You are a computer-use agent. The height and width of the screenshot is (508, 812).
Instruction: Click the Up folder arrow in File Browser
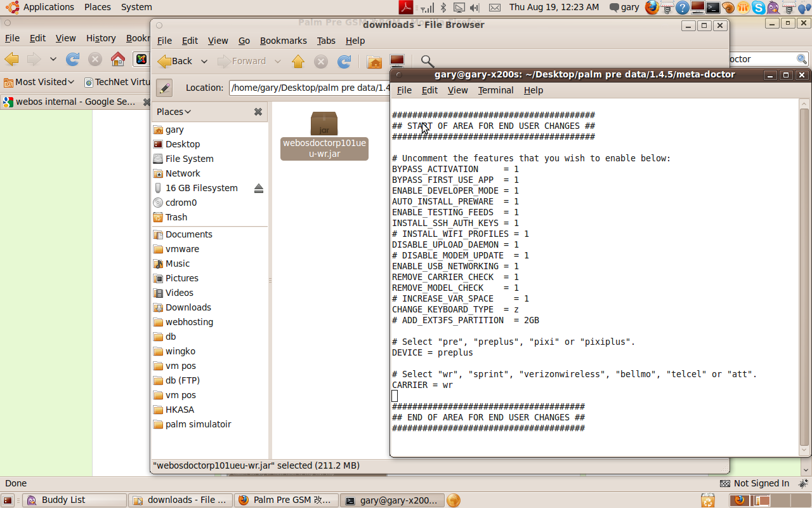tap(298, 62)
